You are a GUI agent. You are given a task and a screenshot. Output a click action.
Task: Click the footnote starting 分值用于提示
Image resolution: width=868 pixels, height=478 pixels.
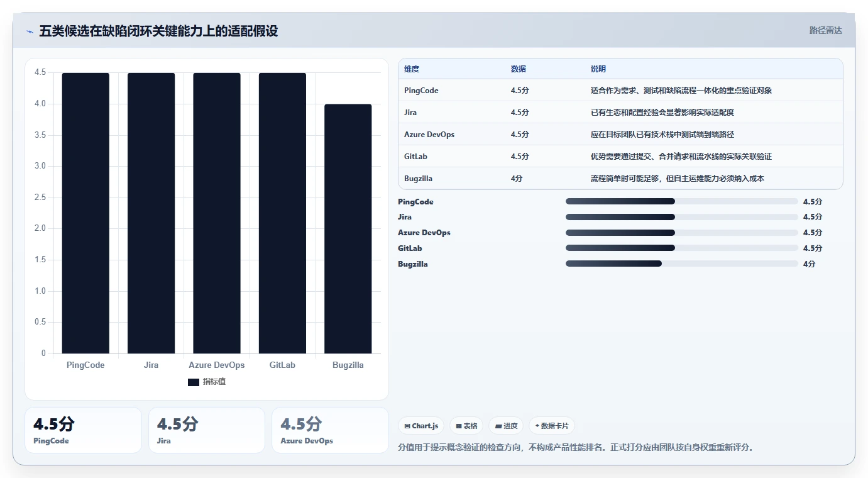pyautogui.click(x=576, y=448)
